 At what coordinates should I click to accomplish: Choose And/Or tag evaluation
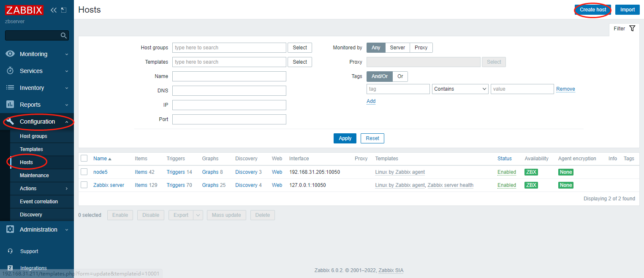point(380,76)
